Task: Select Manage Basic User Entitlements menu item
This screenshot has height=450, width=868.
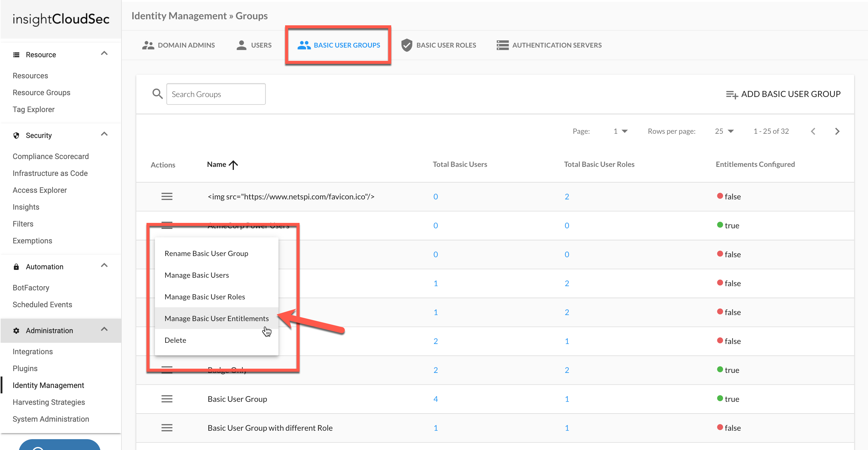Action: pyautogui.click(x=216, y=318)
